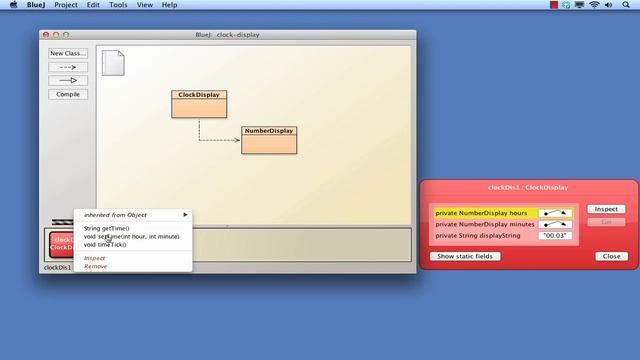Click the Compile button

[x=68, y=94]
